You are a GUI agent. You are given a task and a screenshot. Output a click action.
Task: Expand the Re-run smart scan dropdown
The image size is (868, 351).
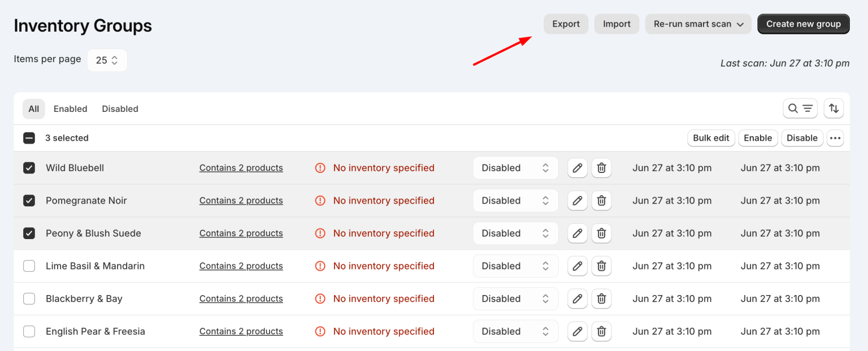click(x=698, y=24)
